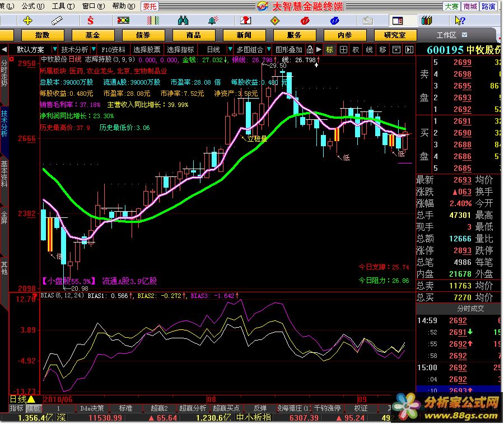Image resolution: width=504 pixels, height=424 pixels.
Task: Select the ruler measuring tool icon
Action: click(57, 21)
